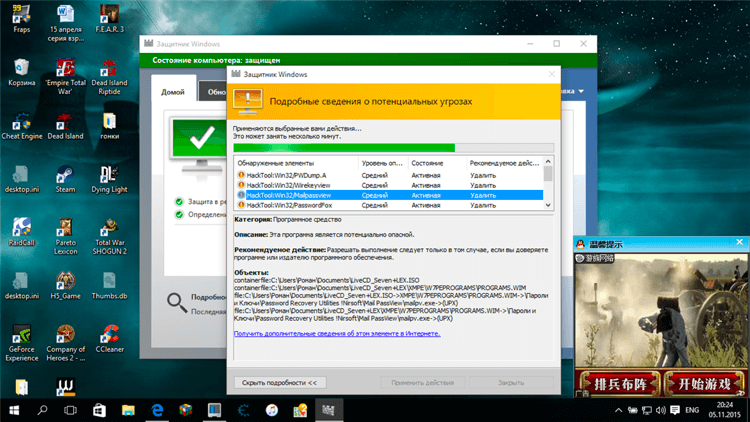
Task: Sort by Состояние column header
Action: point(437,163)
